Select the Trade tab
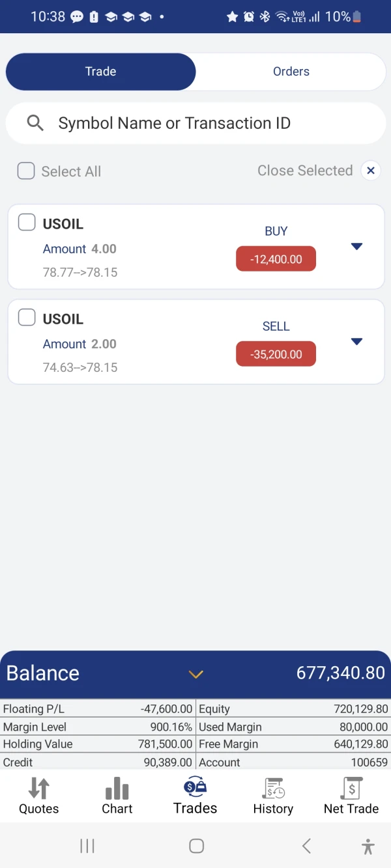This screenshot has width=391, height=868. [100, 72]
